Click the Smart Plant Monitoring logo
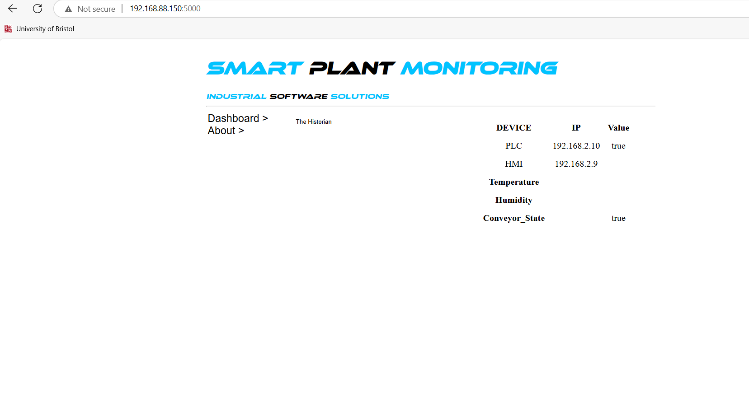749x398 pixels. [382, 68]
